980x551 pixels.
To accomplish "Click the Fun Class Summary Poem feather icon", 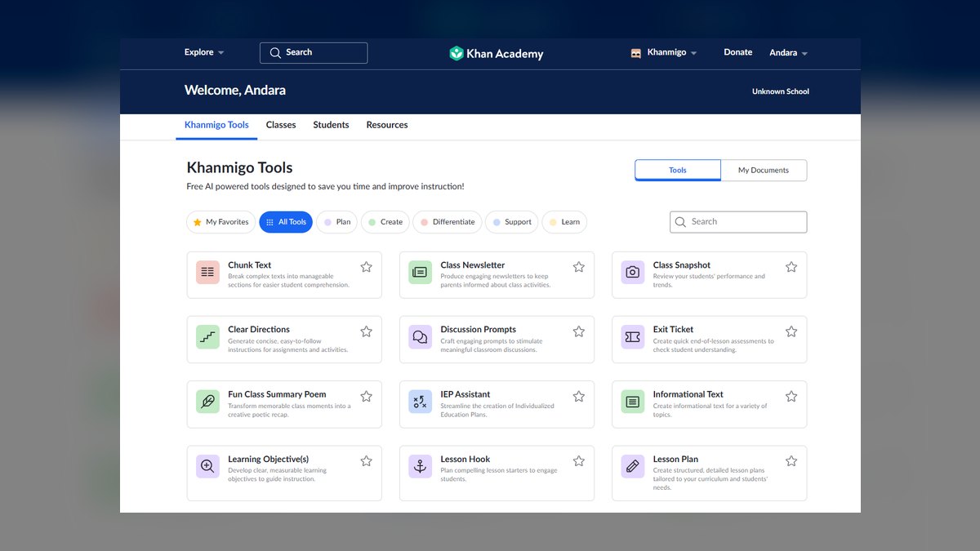I will tap(207, 402).
